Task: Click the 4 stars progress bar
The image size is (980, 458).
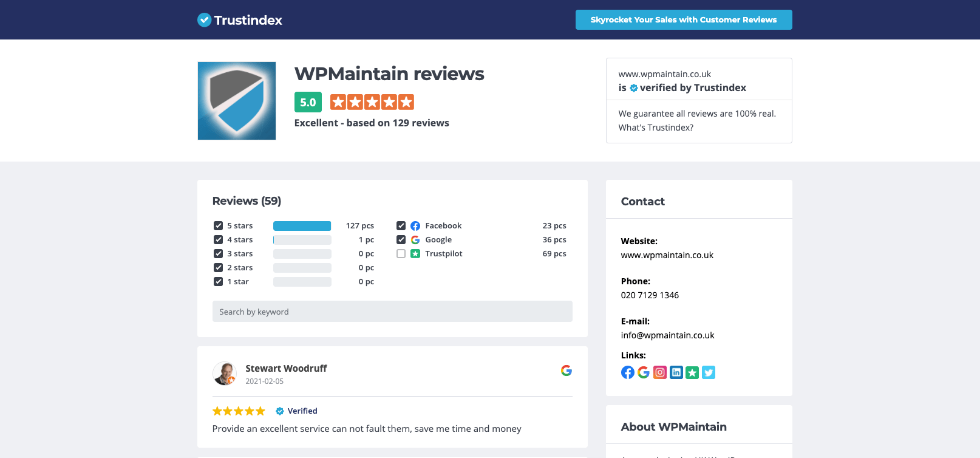Action: (302, 240)
